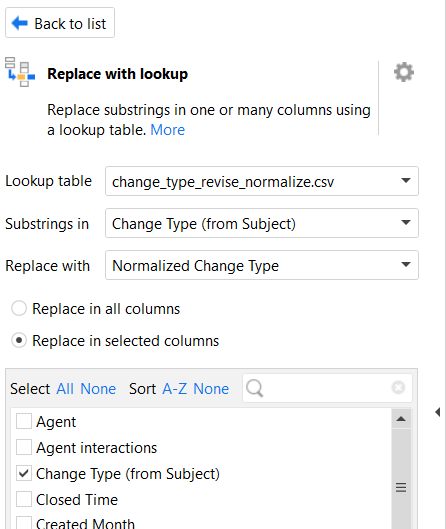Sort columns A-Z
This screenshot has height=529, width=446.
(175, 389)
